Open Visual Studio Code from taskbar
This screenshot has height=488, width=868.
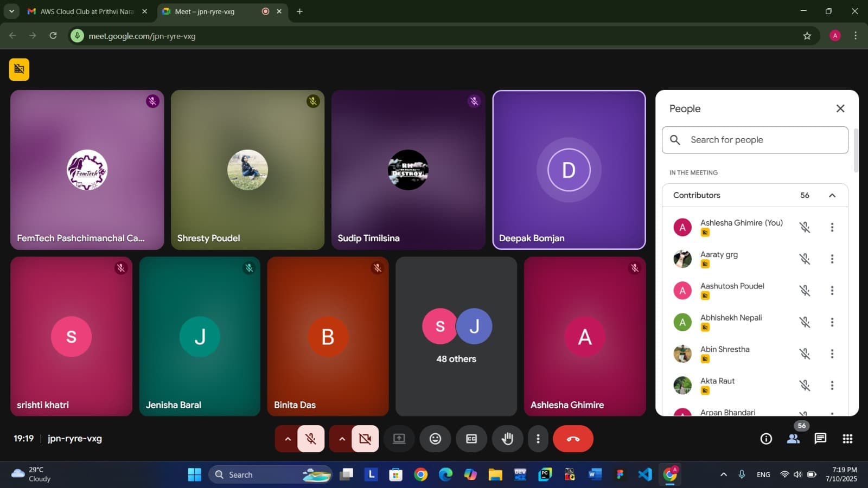pyautogui.click(x=644, y=474)
